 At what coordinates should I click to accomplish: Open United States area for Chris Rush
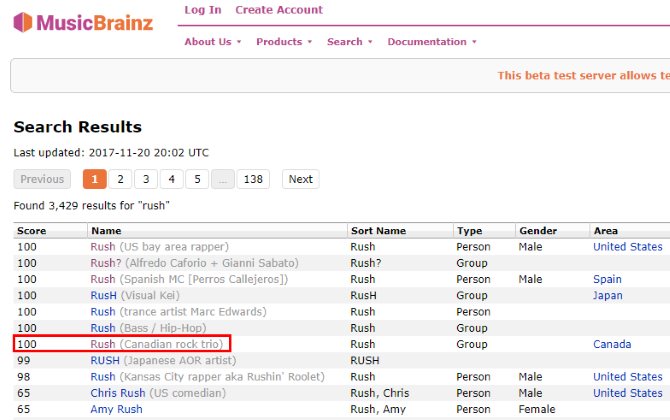(x=628, y=393)
